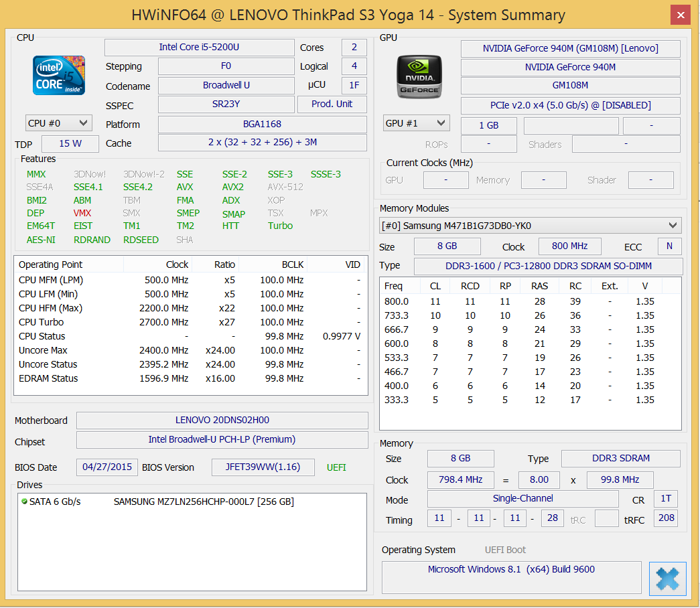Click the SR23Y SSPEC value
This screenshot has width=700, height=608.
pyautogui.click(x=226, y=104)
